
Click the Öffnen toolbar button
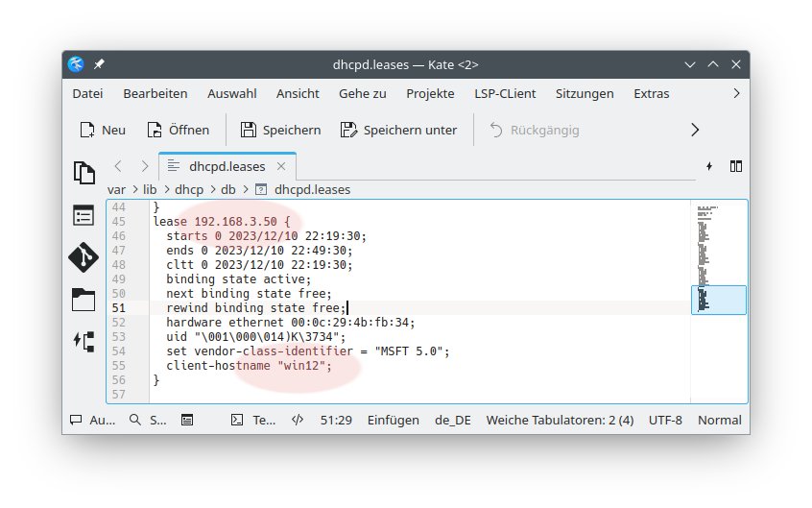pyautogui.click(x=179, y=130)
